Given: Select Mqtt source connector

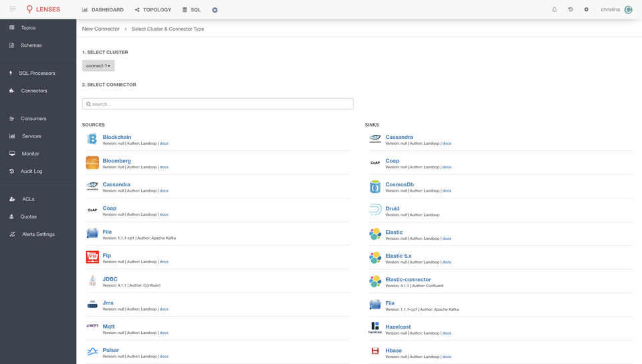Looking at the screenshot, I should tap(108, 327).
